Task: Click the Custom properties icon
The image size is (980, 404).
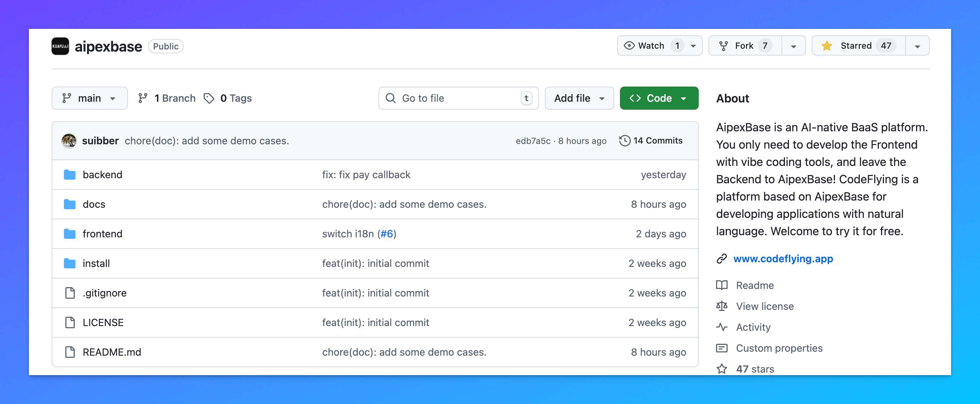Action: pyautogui.click(x=722, y=348)
